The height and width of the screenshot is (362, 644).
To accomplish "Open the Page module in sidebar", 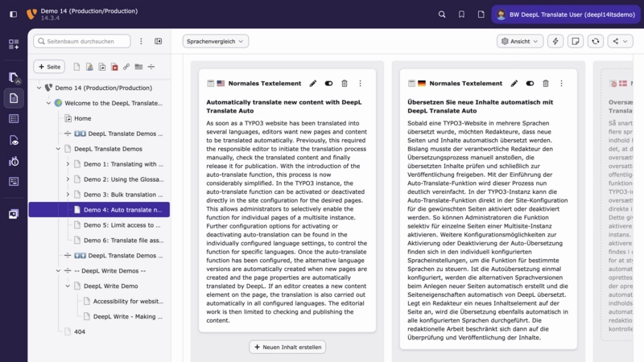I will 14,98.
